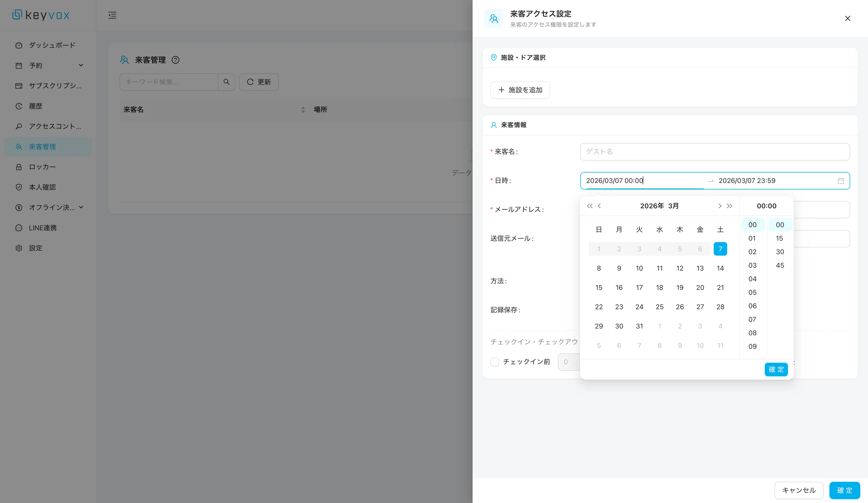Choose hour 05 in time column
This screenshot has width=868, height=503.
(752, 292)
